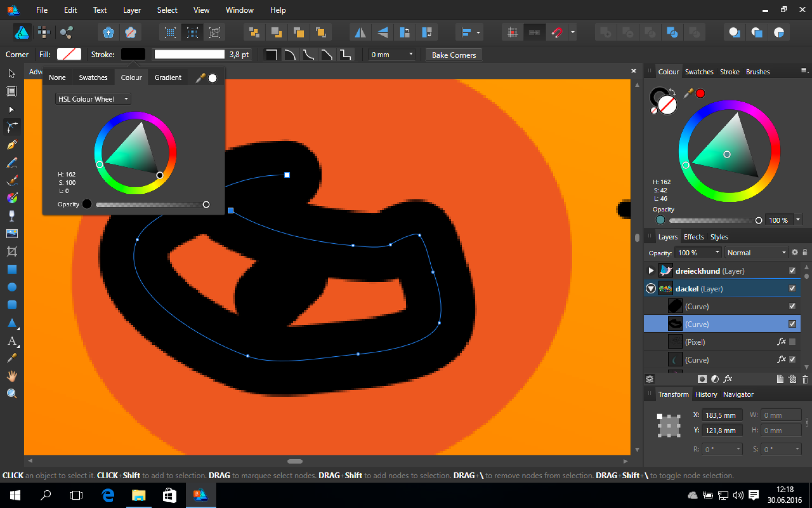The image size is (812, 508).
Task: Click the X position field
Action: click(x=722, y=415)
